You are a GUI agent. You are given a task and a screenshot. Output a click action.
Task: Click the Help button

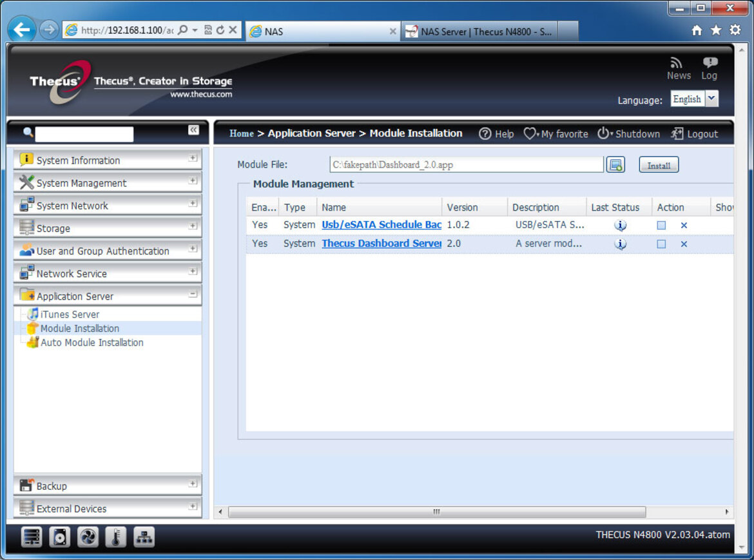[496, 133]
